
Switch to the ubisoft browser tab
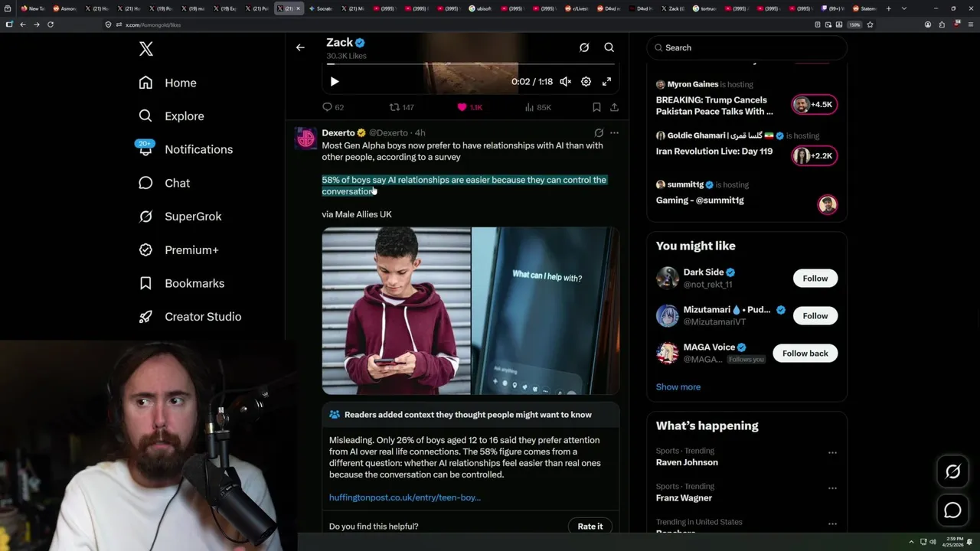tap(481, 8)
